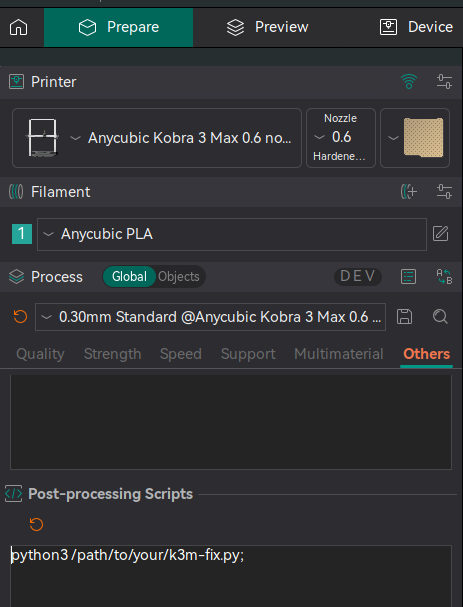
Task: Click the compare presets A/B icon
Action: tap(444, 276)
